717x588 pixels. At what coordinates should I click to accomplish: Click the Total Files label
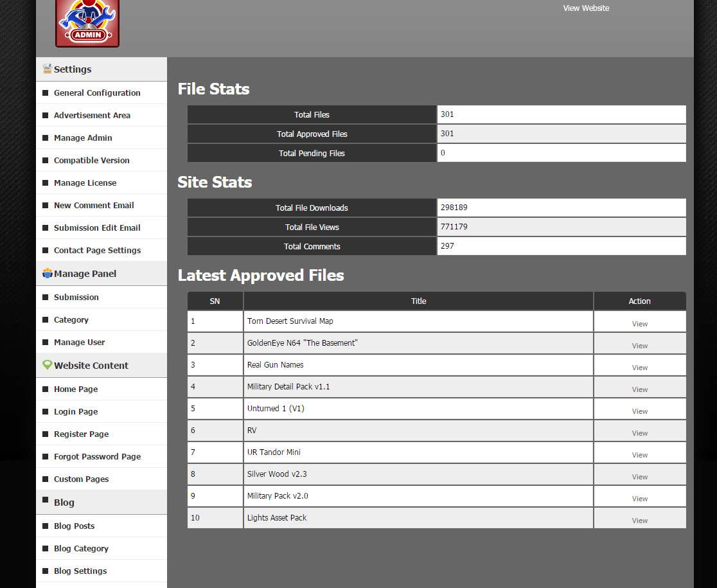tap(312, 115)
